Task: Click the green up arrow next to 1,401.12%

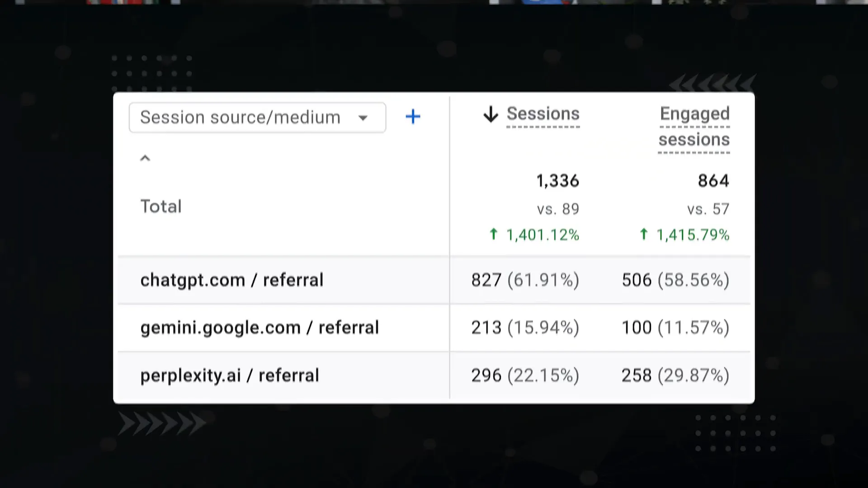Action: [x=493, y=235]
